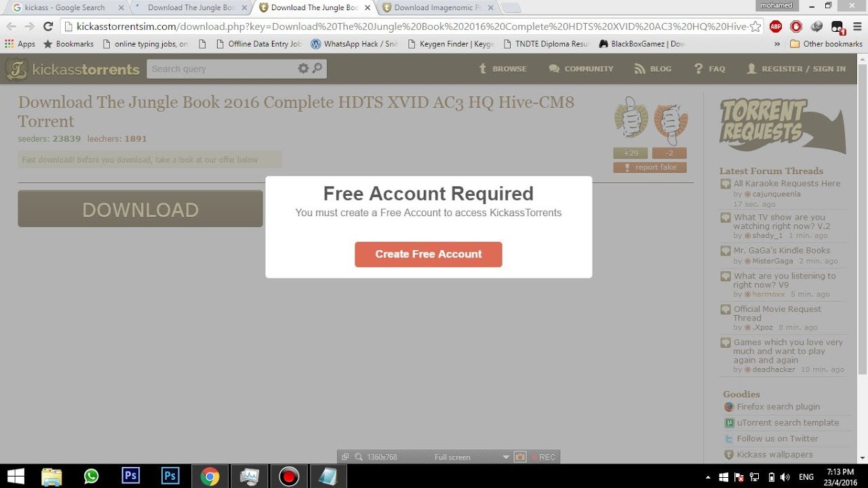Click uTorrent search template link
Screen dimensions: 868x488
[788, 422]
